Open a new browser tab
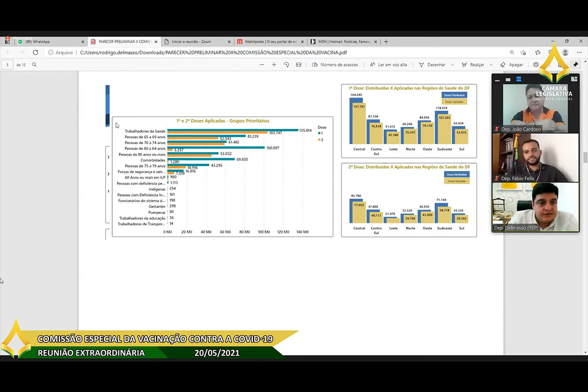This screenshot has height=392, width=588. (x=386, y=42)
